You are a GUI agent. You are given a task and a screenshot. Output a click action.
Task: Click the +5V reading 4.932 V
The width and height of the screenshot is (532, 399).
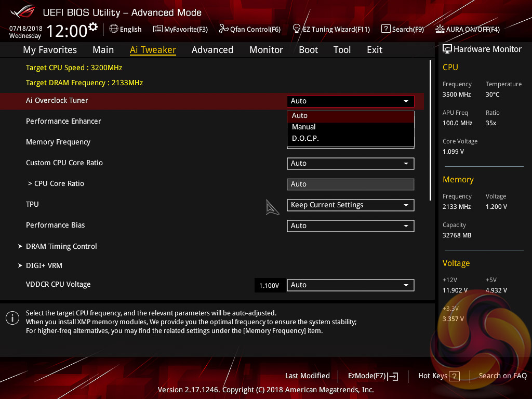[496, 290]
